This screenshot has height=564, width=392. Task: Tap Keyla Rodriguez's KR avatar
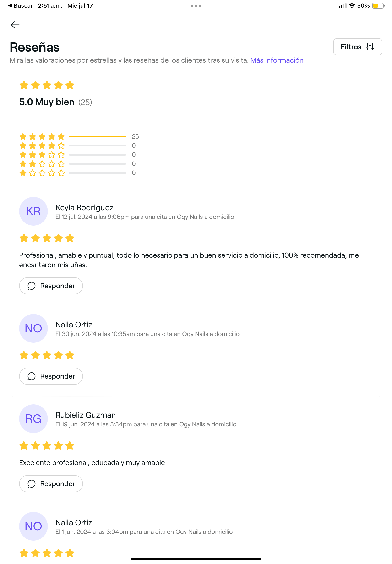coord(33,211)
